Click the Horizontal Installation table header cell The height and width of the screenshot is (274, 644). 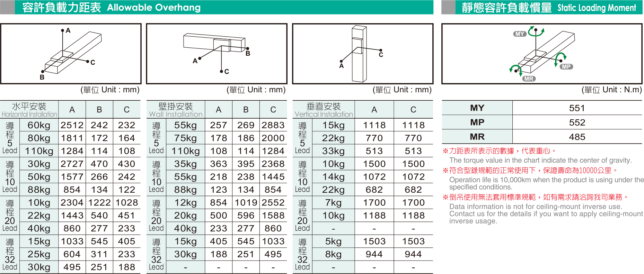[x=29, y=110]
